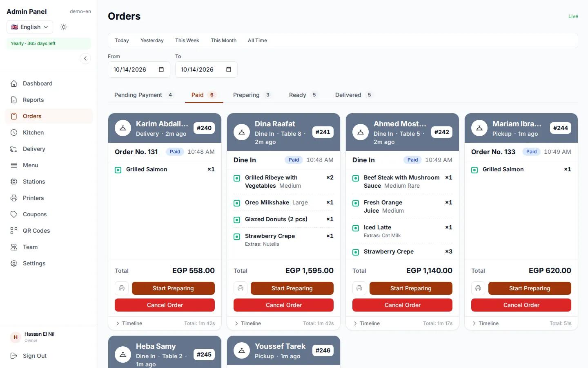The width and height of the screenshot is (588, 368).
Task: Click the Printers icon in sidebar
Action: [x=14, y=198]
